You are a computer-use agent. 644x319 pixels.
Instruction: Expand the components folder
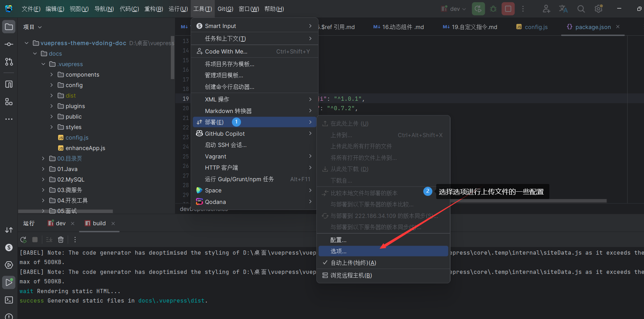coord(52,75)
